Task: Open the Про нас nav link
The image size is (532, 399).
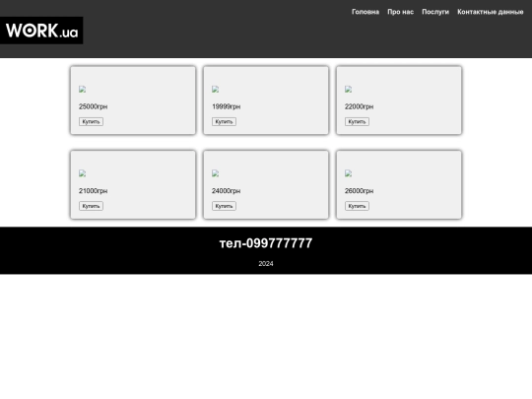Action: tap(400, 12)
